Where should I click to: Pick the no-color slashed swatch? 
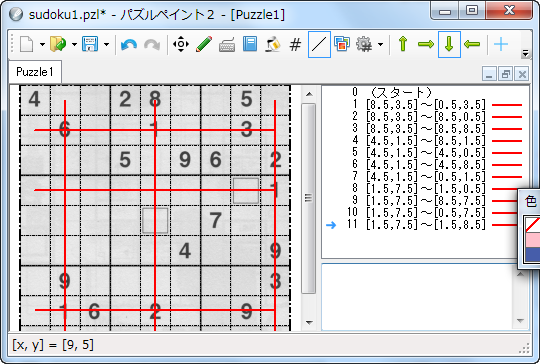tap(532, 225)
